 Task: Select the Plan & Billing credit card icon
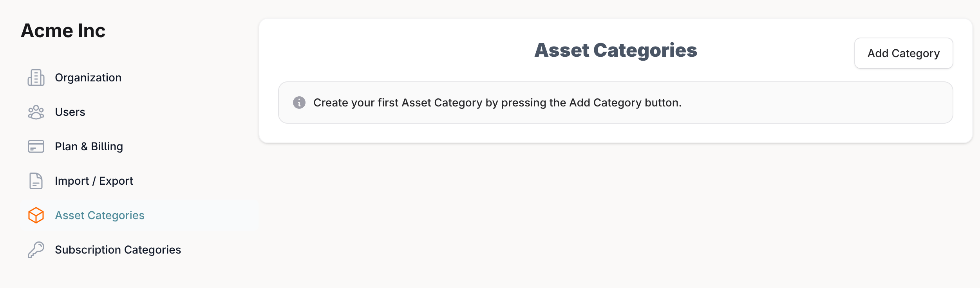(36, 146)
